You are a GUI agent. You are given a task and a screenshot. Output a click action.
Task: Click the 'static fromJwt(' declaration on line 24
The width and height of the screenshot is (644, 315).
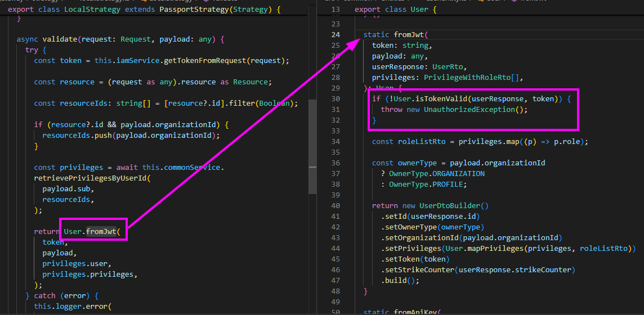pos(396,34)
